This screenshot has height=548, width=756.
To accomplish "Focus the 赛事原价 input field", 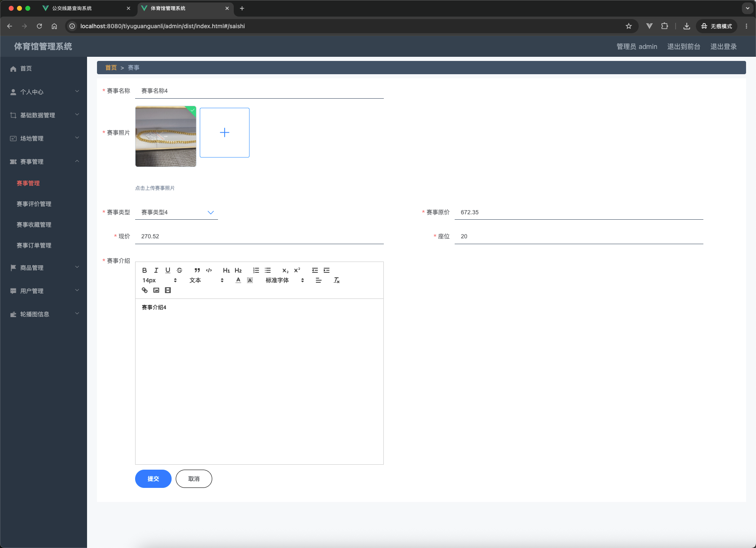I will click(x=579, y=212).
